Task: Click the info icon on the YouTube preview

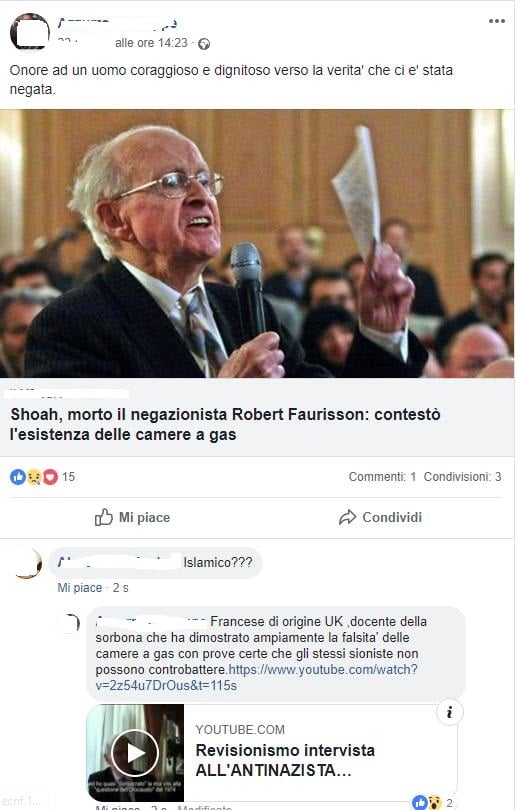Action: click(449, 713)
